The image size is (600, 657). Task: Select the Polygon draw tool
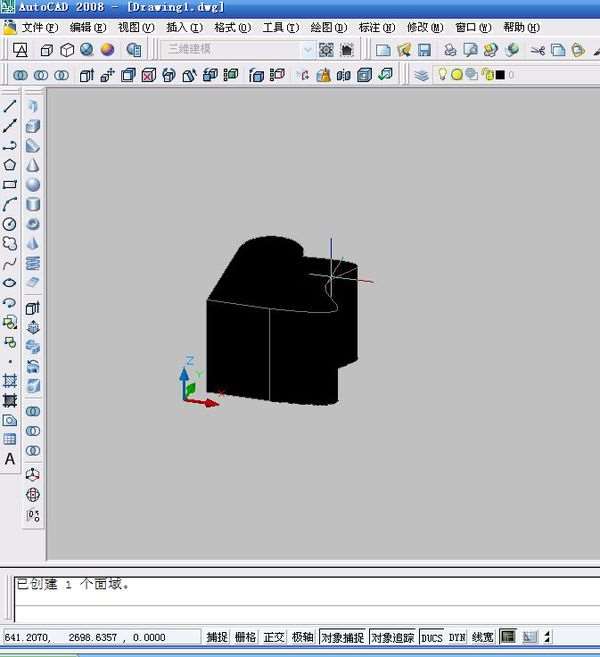(x=10, y=165)
